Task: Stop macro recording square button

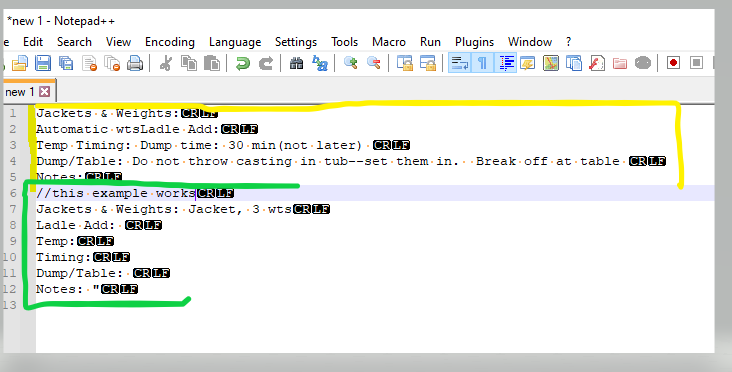Action: [697, 63]
